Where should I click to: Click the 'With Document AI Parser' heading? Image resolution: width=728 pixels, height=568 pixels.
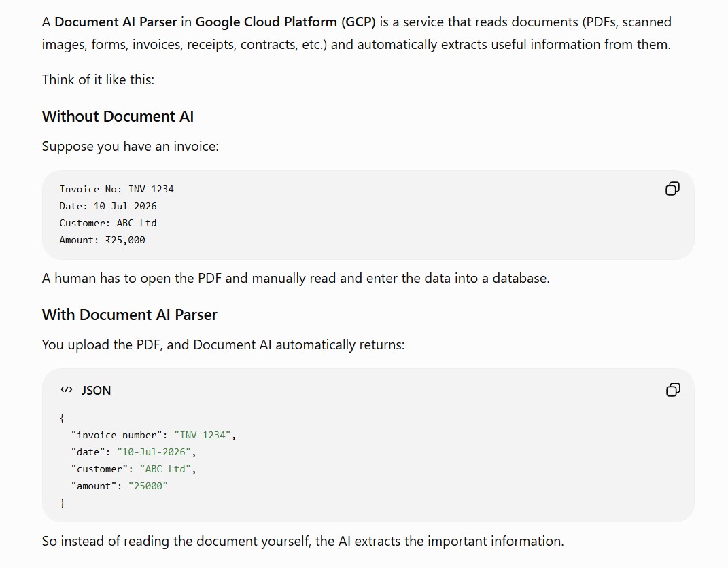click(130, 315)
